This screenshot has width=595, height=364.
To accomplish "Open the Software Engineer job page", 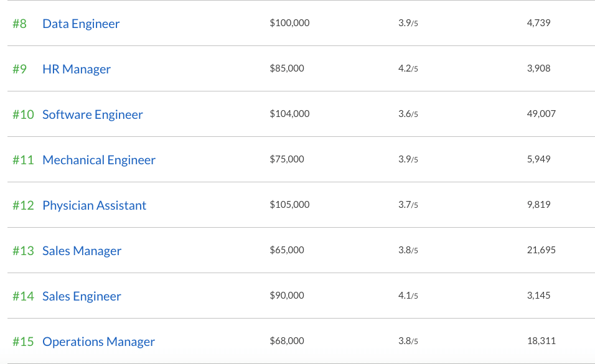I will tap(93, 114).
